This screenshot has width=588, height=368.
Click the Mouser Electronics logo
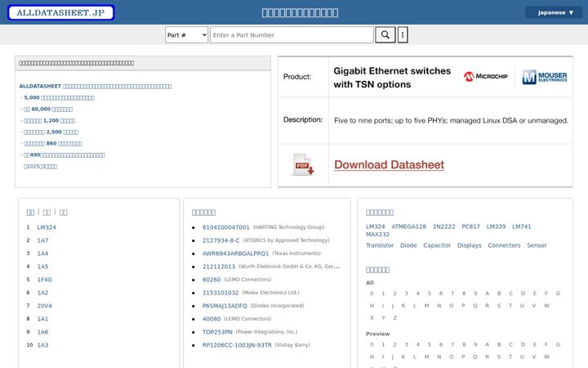545,77
